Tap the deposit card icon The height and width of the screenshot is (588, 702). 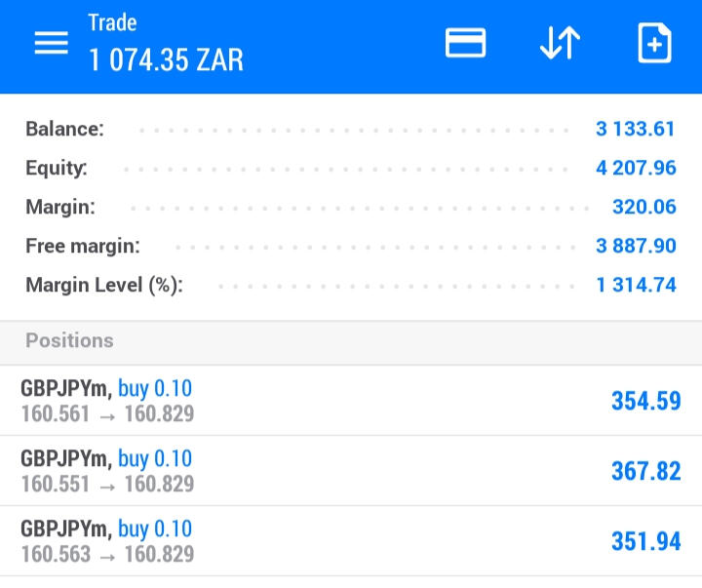pos(465,44)
